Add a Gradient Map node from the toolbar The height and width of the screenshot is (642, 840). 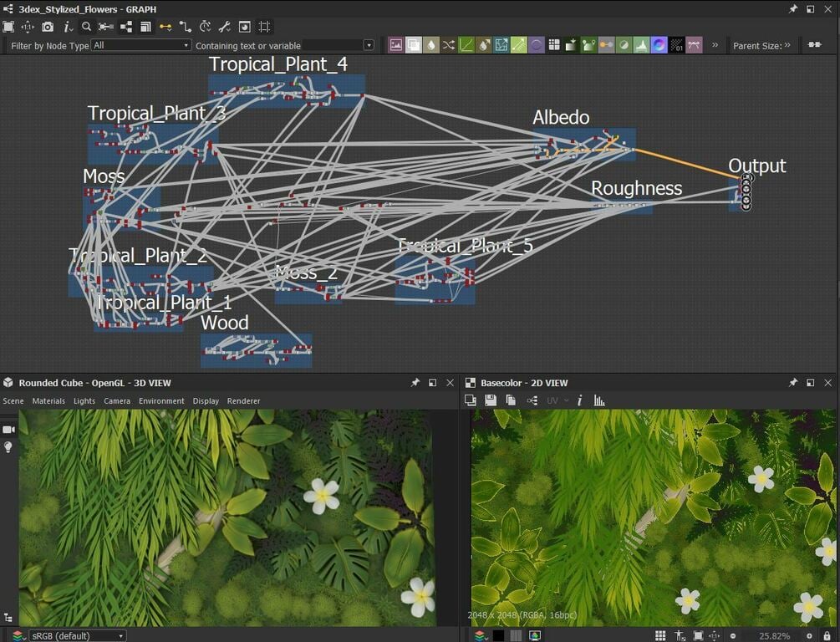tap(571, 45)
